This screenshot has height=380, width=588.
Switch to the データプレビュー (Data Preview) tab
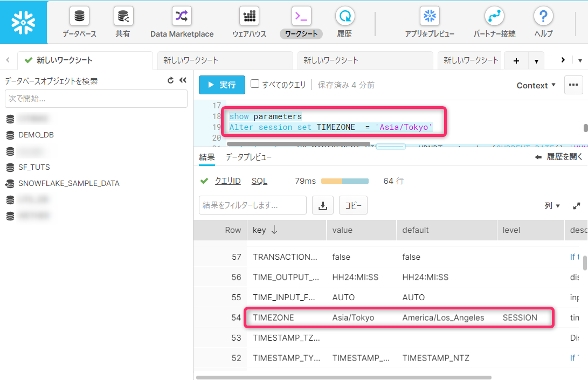(x=248, y=157)
